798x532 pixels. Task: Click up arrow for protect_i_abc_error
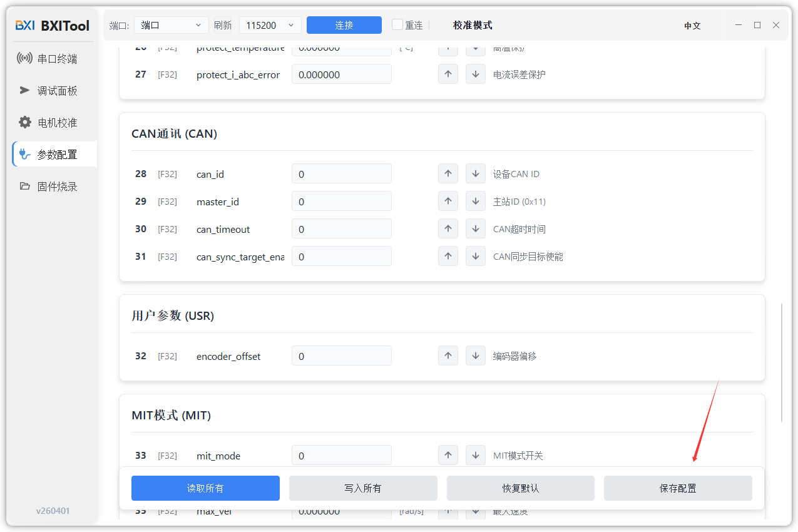click(x=448, y=74)
